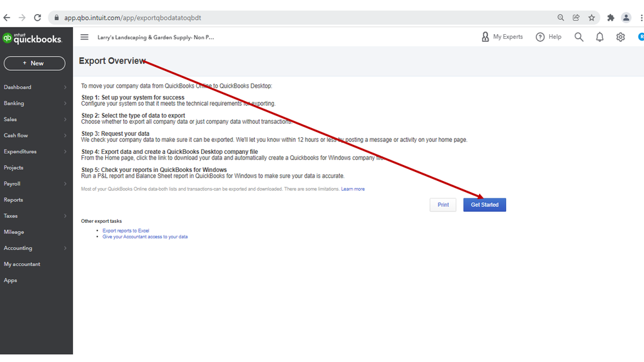This screenshot has height=362, width=644.
Task: Open Reports in the sidebar
Action: (x=14, y=200)
